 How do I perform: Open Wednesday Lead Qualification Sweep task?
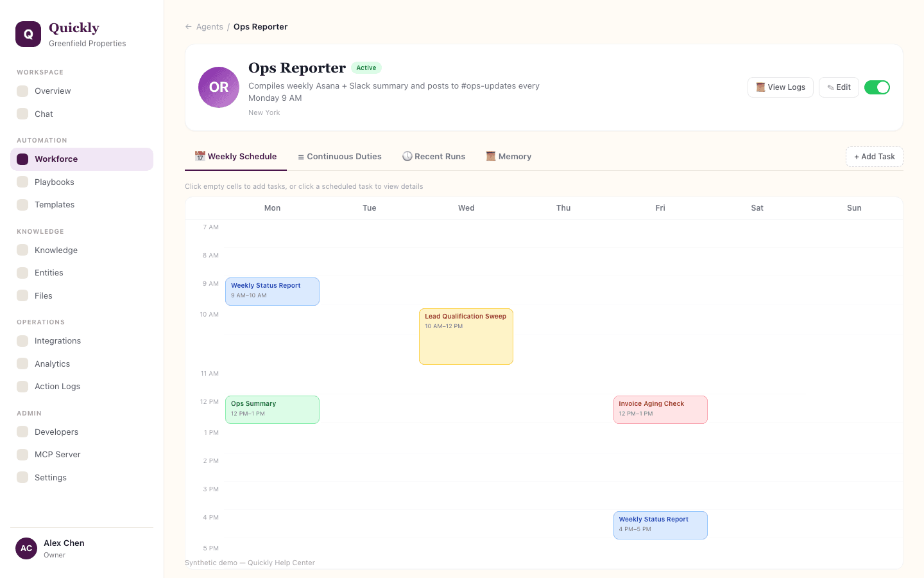466,337
